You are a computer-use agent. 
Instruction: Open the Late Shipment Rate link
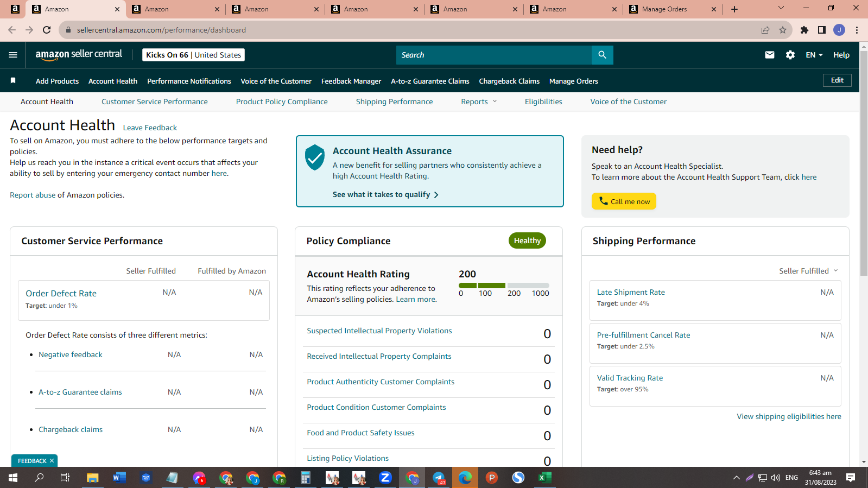[631, 292]
